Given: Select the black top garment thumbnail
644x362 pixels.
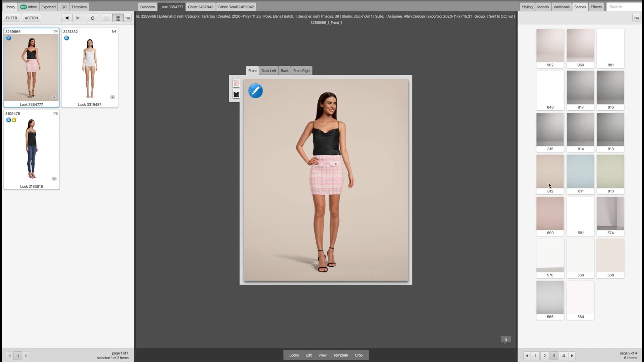Looking at the screenshot, I should pyautogui.click(x=236, y=94).
